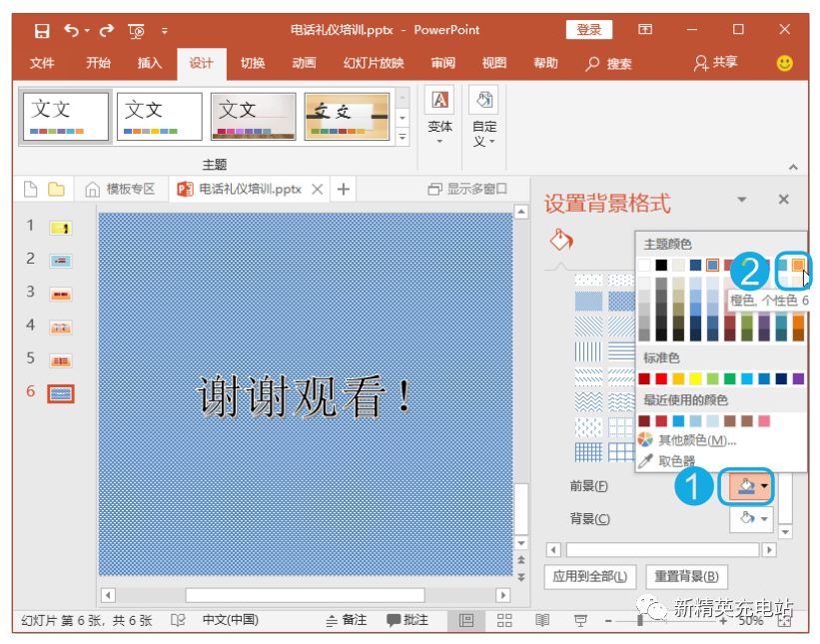Click 重置背景(B) button
The height and width of the screenshot is (644, 820).
tap(686, 576)
